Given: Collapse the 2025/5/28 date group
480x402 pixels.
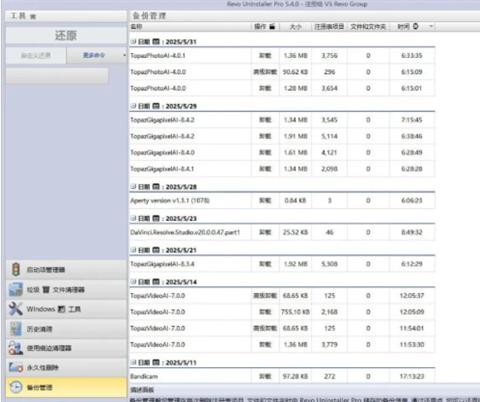Looking at the screenshot, I should pos(133,186).
